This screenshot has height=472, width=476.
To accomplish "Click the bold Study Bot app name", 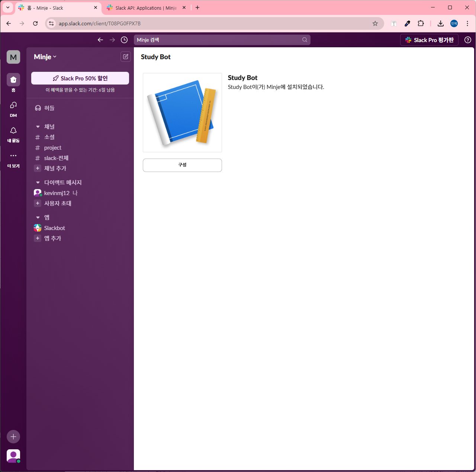I will 242,78.
